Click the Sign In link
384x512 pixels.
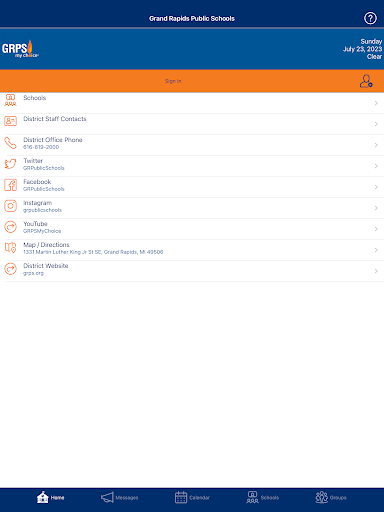pos(173,81)
